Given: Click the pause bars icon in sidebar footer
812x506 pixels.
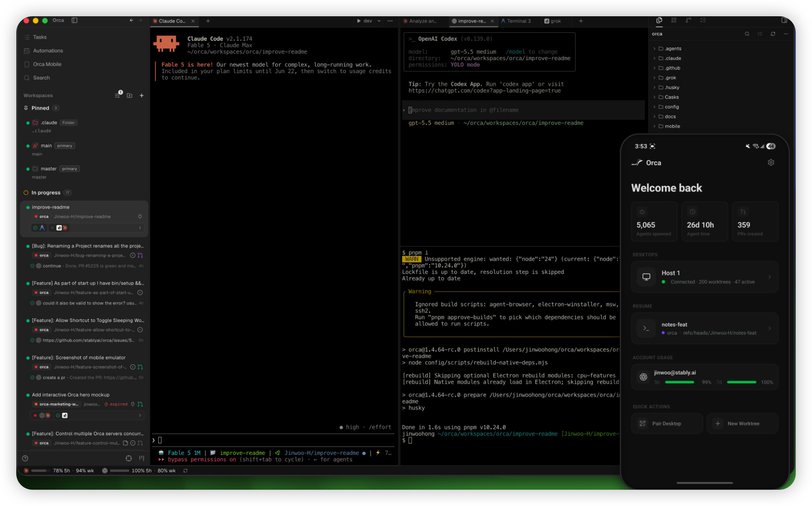Looking at the screenshot, I should click(141, 458).
